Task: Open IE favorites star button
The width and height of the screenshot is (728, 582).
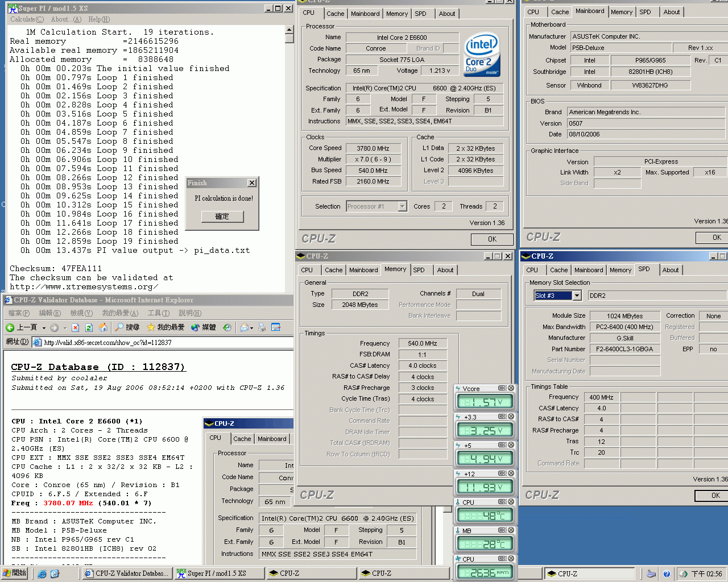Action: pyautogui.click(x=166, y=327)
